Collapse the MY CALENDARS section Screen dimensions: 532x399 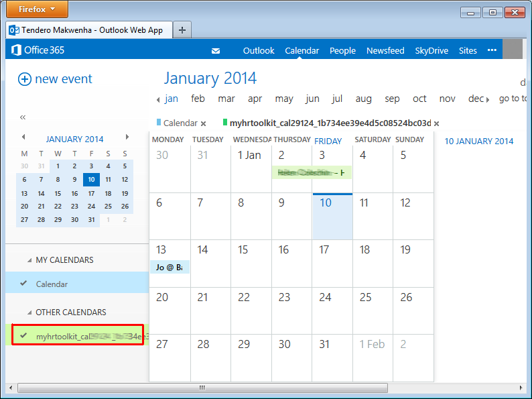click(x=29, y=260)
